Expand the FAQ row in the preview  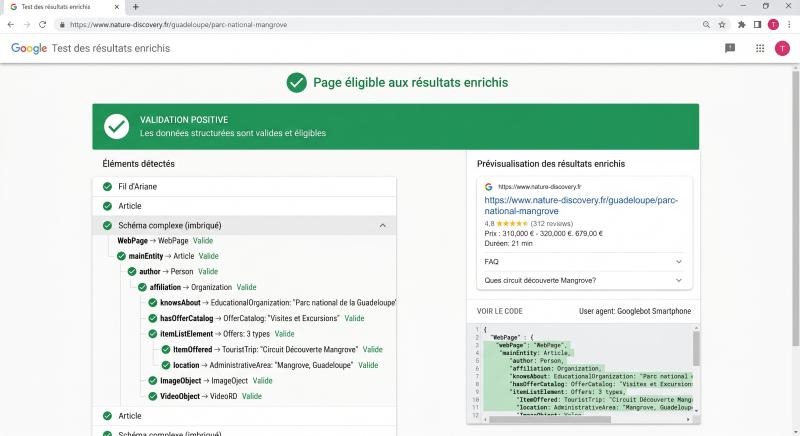coord(583,262)
